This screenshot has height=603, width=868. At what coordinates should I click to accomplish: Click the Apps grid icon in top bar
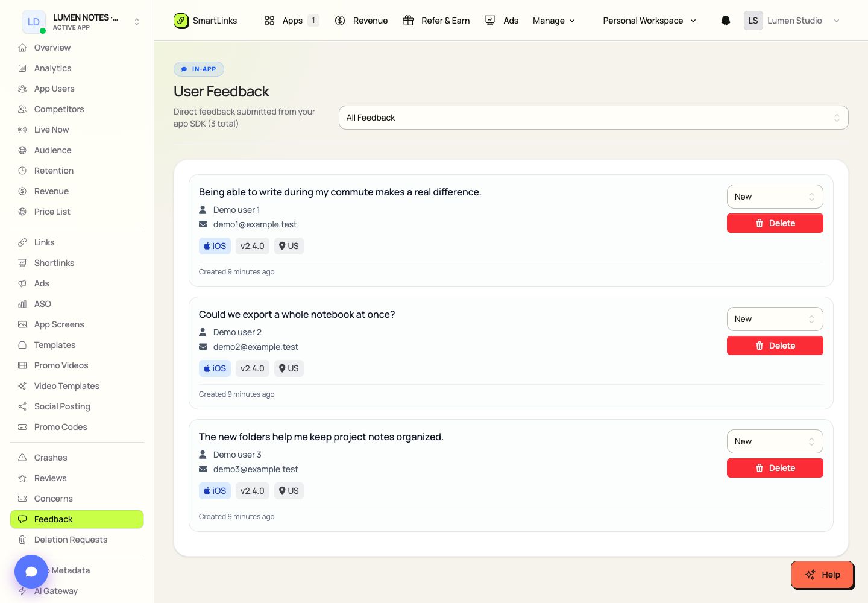(x=269, y=21)
